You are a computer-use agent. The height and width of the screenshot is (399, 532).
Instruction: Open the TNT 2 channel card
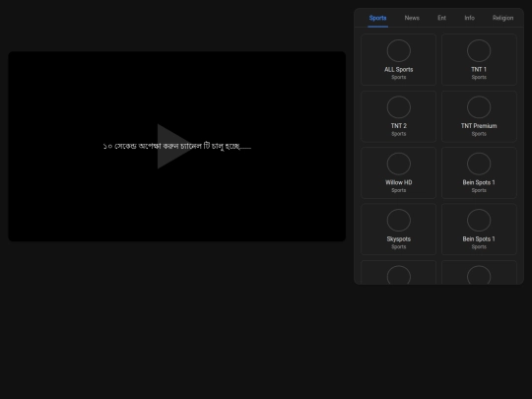(399, 116)
